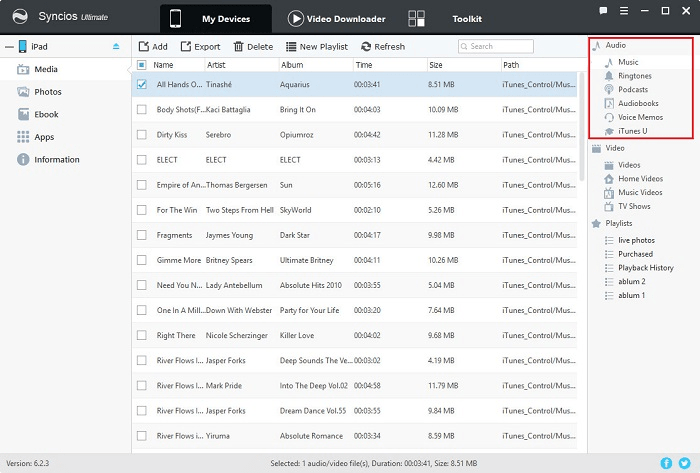
Task: Open the window menu dropdown in title bar
Action: pos(624,10)
